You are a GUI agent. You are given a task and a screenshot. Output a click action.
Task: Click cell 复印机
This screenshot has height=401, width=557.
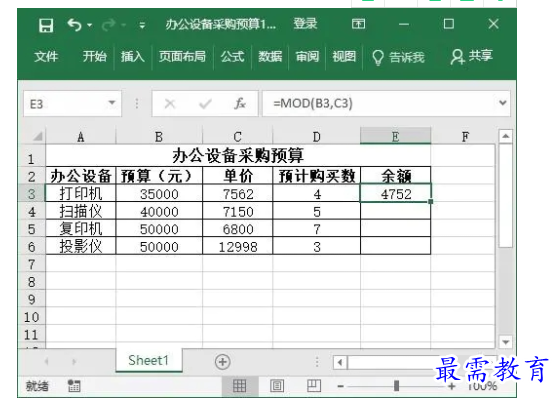point(81,229)
